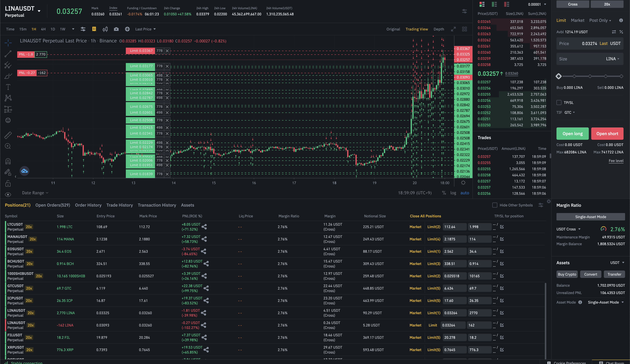Check Hide Other Symbols
The image size is (630, 364).
click(x=494, y=205)
